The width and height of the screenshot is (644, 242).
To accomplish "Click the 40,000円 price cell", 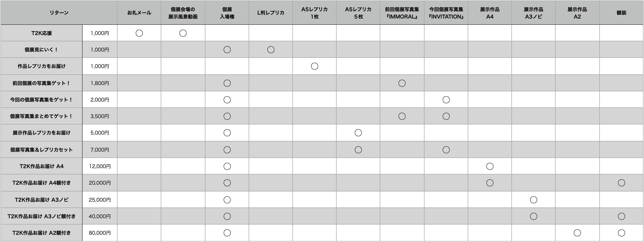I will click(x=100, y=216).
